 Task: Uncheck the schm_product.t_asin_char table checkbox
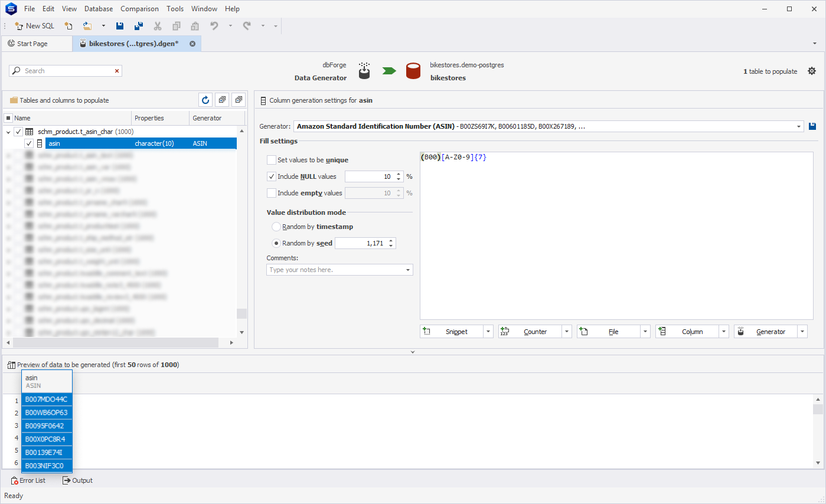(x=18, y=132)
